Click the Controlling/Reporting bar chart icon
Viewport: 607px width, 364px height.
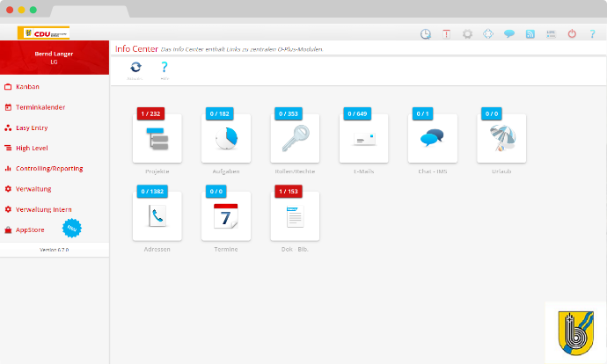(8, 168)
